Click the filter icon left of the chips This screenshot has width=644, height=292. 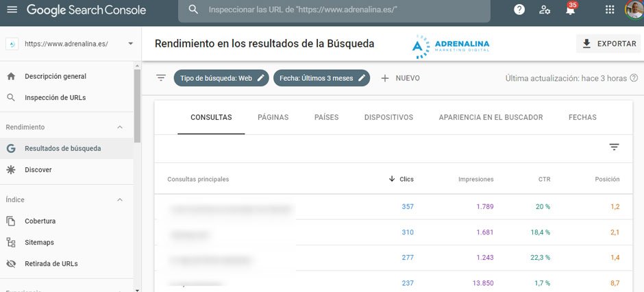161,77
